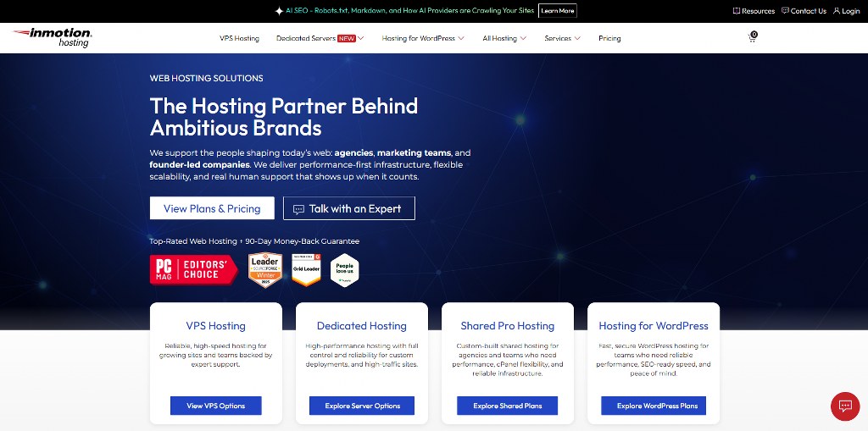Expand the Dedicated Servers dropdown chevron

point(361,38)
